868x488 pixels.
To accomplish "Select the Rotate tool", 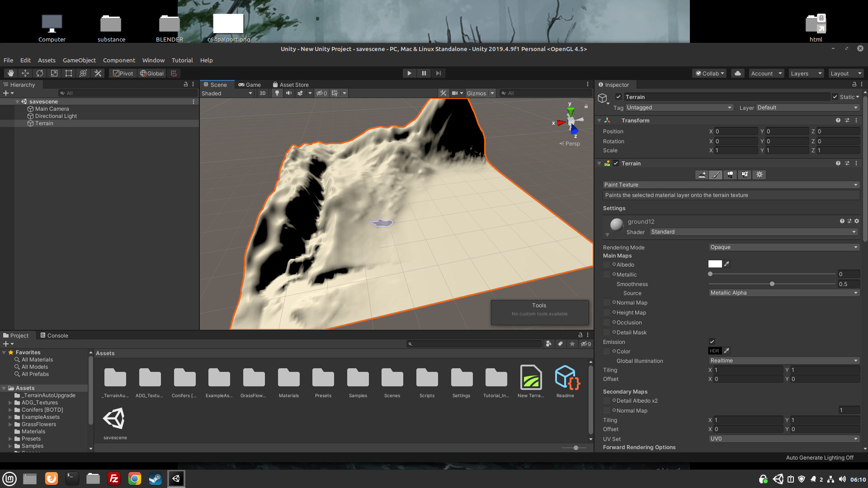I will pyautogui.click(x=40, y=73).
